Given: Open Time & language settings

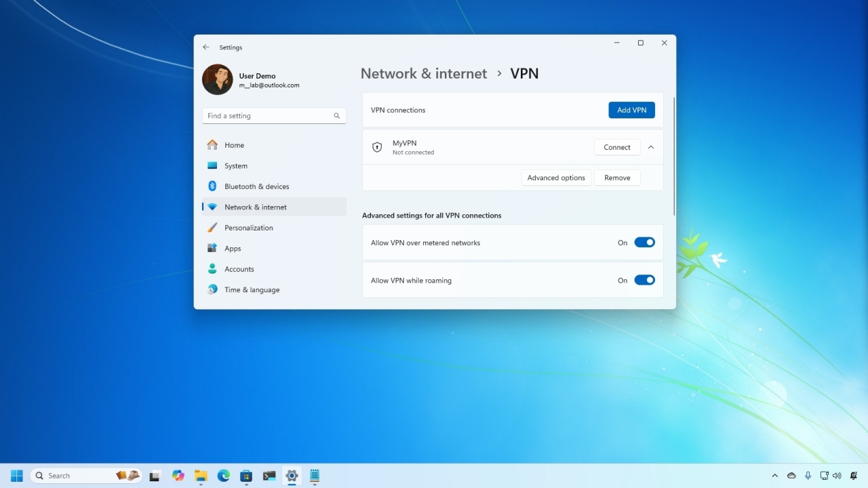Looking at the screenshot, I should coord(252,289).
